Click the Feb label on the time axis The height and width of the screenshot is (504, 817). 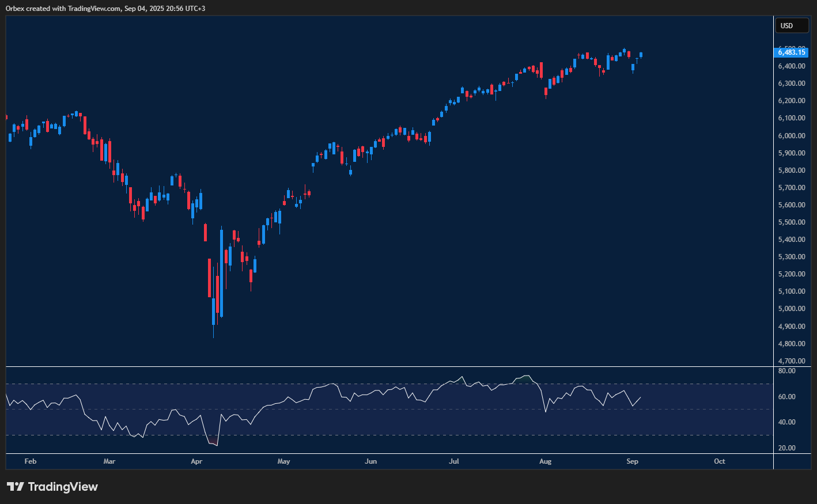pos(30,461)
